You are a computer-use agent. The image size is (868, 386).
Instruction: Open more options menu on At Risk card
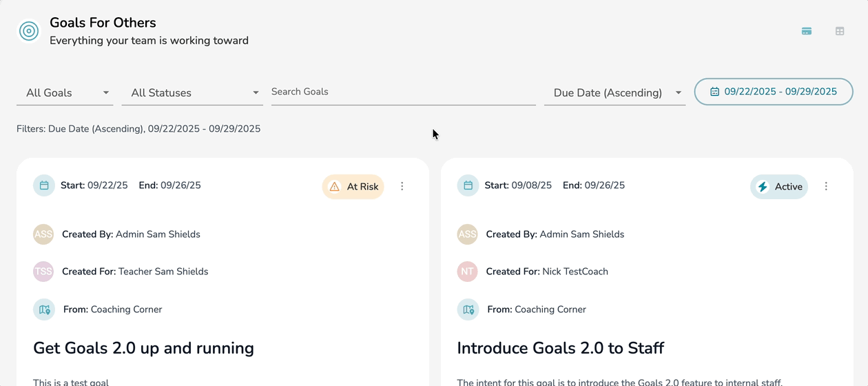pyautogui.click(x=402, y=186)
